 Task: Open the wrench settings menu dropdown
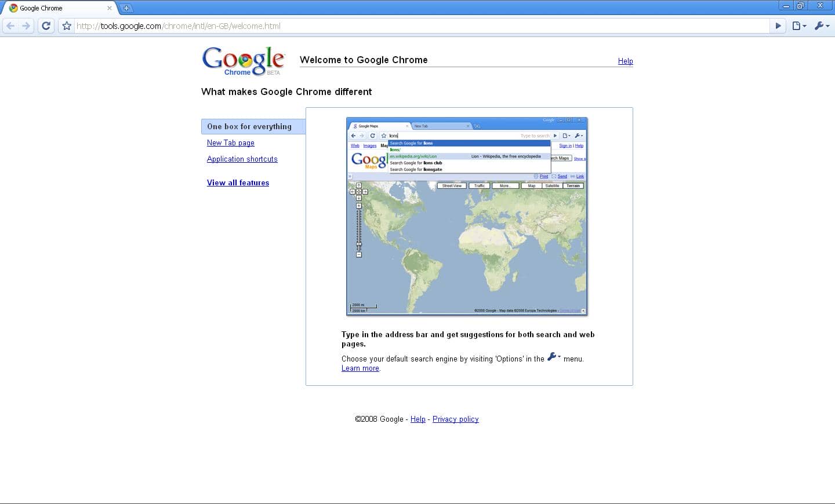pyautogui.click(x=822, y=25)
